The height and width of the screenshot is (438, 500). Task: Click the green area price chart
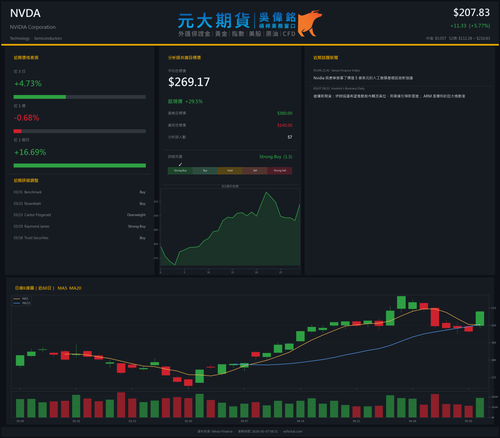pyautogui.click(x=230, y=228)
